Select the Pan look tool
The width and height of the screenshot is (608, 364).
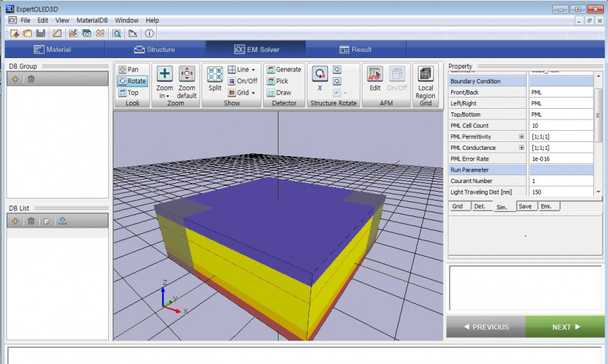[x=129, y=69]
